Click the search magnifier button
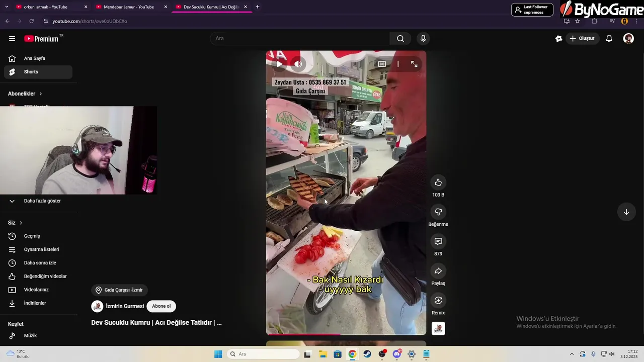This screenshot has width=644, height=362. [400, 39]
